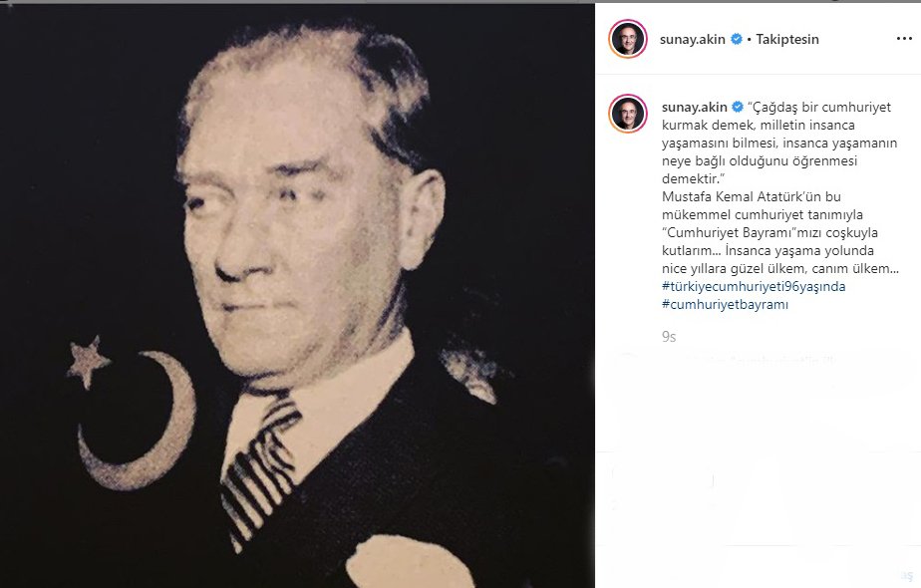Click the quoted caption paragraph text
The height and width of the screenshot is (588, 921).
[x=779, y=143]
